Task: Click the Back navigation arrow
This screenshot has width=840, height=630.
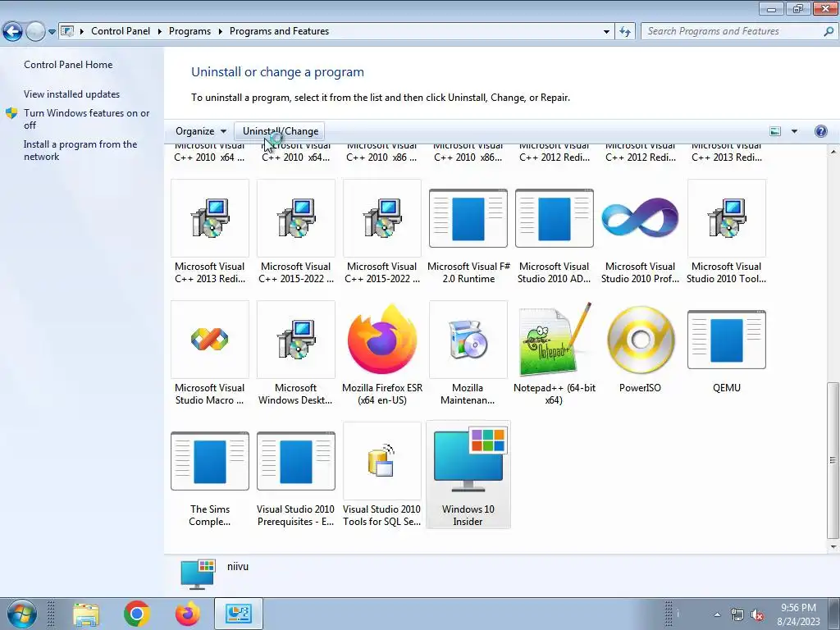Action: pyautogui.click(x=13, y=32)
